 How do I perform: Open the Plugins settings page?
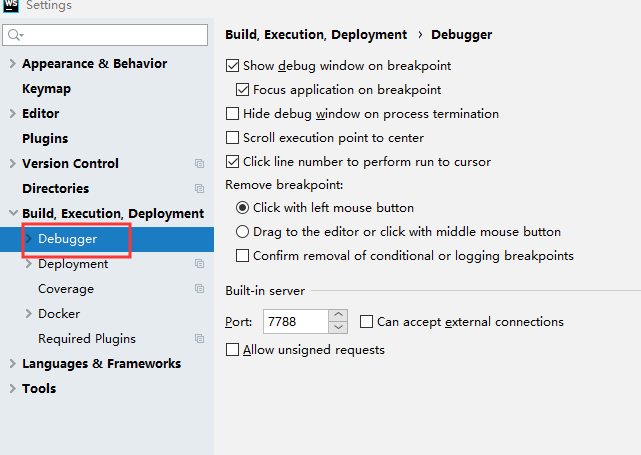45,139
